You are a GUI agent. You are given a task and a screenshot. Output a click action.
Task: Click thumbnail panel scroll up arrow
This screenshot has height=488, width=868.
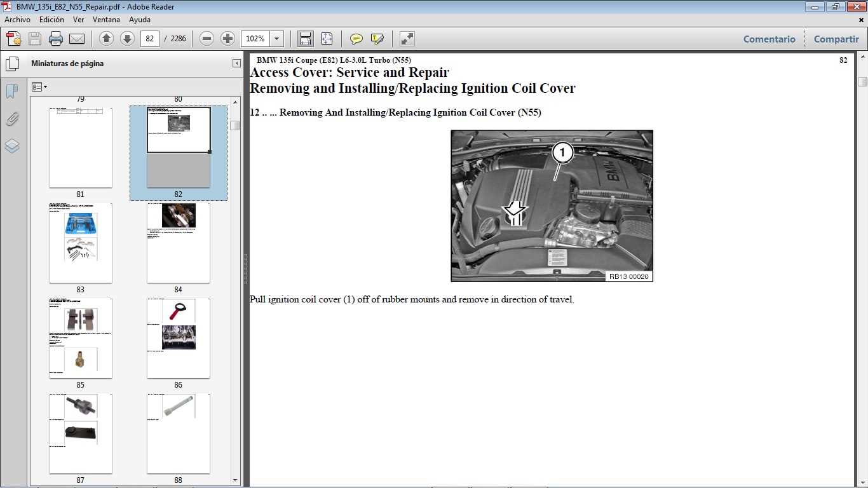pyautogui.click(x=235, y=102)
